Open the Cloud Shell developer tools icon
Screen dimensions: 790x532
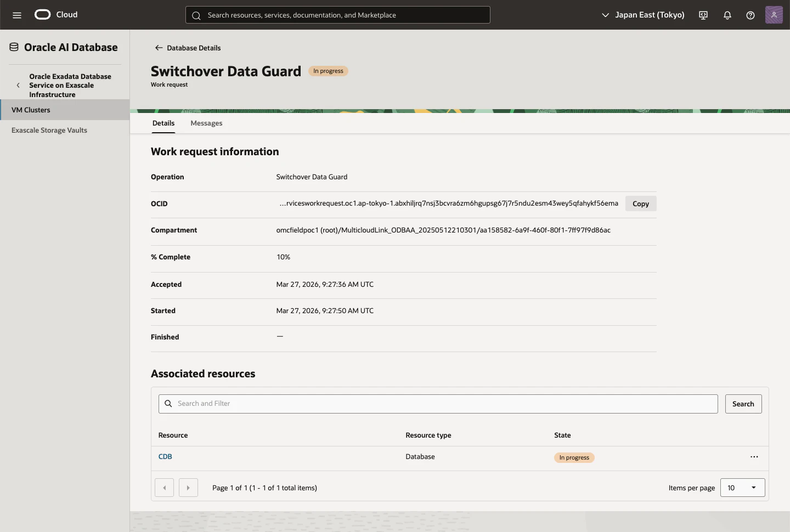[x=703, y=15]
